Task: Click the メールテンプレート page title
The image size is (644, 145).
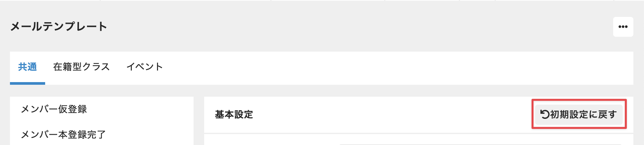Action: click(x=59, y=26)
